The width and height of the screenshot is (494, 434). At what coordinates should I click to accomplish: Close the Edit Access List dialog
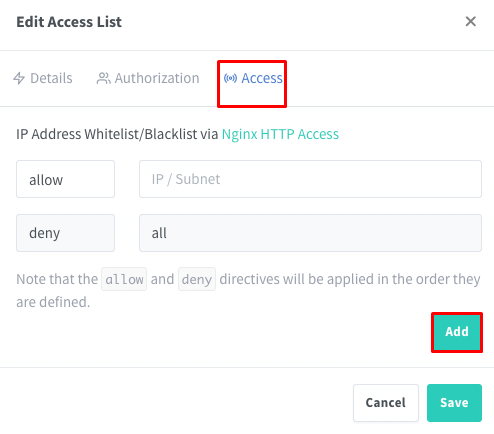pos(471,22)
